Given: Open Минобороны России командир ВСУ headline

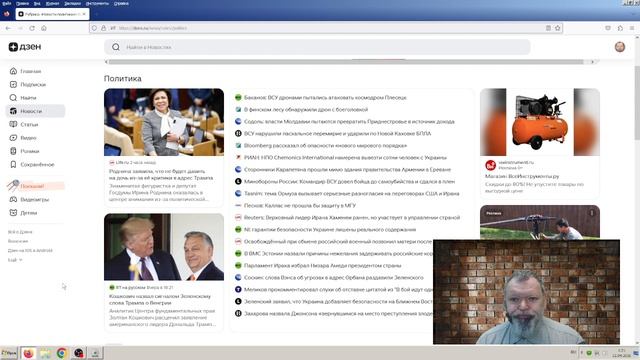Looking at the screenshot, I should tap(349, 181).
